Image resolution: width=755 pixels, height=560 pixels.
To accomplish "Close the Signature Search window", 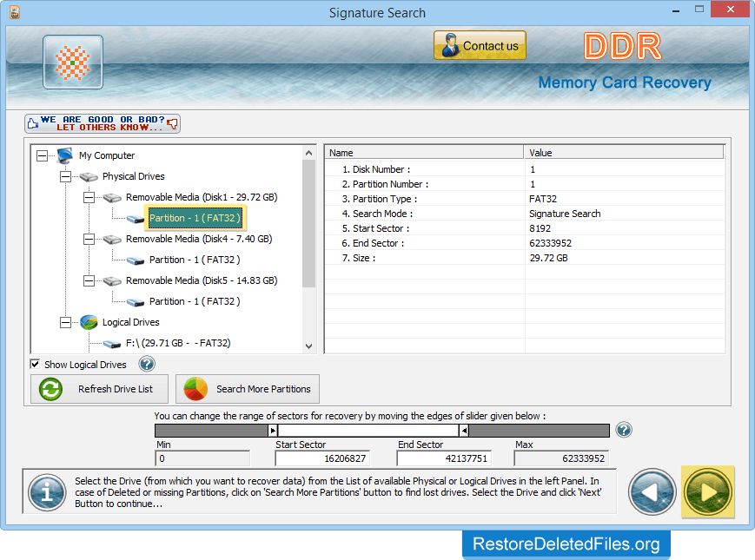I will (x=731, y=10).
